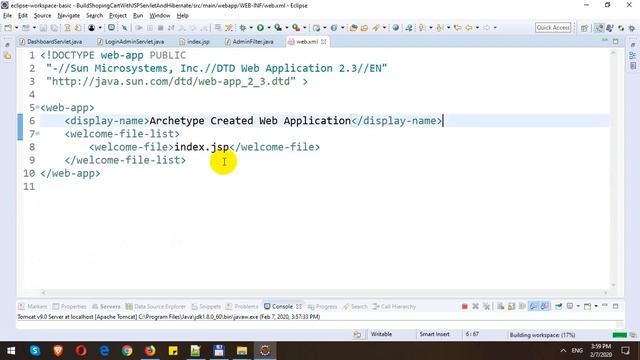This screenshot has width=640, height=360.
Task: Click the New file toolbar icon
Action: [8, 28]
